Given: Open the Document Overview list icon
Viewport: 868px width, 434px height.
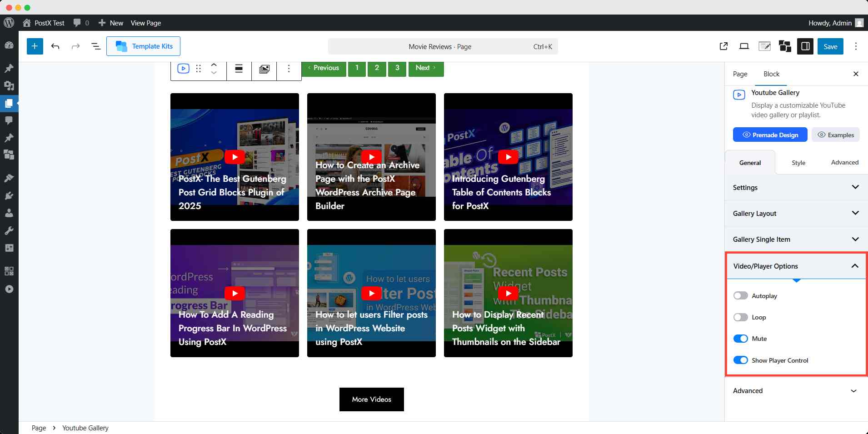Looking at the screenshot, I should click(x=96, y=46).
